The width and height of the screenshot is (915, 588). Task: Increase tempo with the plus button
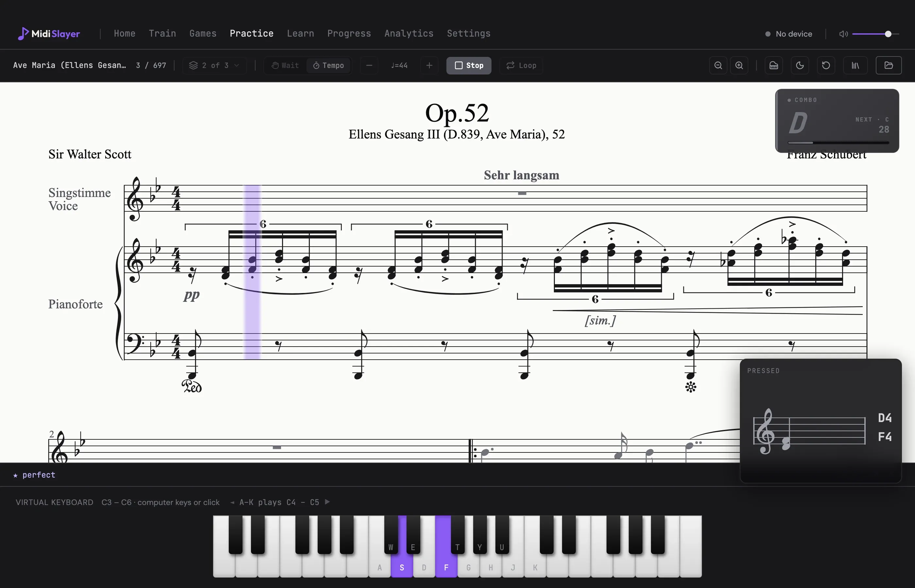[429, 65]
